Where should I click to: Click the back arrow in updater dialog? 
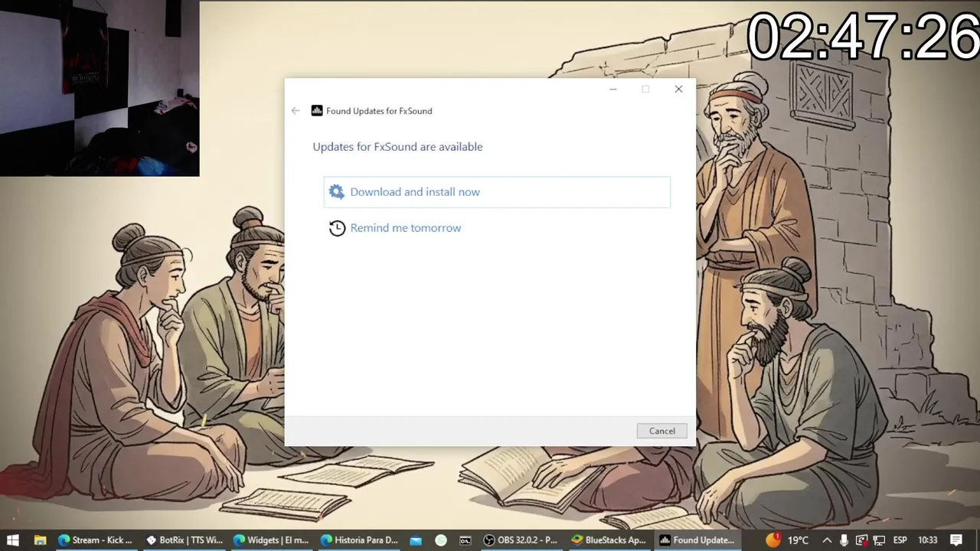[296, 111]
